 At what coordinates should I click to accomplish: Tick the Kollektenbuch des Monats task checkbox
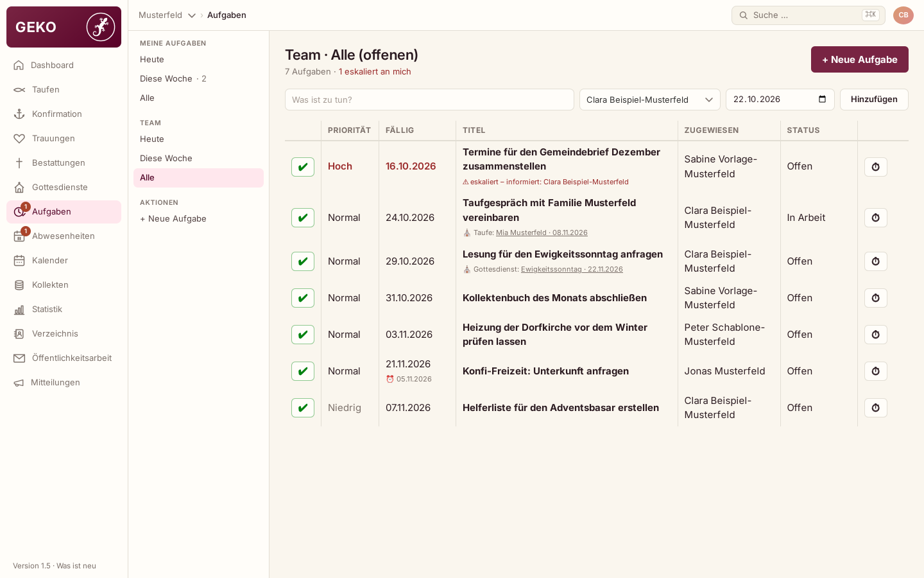click(x=303, y=298)
